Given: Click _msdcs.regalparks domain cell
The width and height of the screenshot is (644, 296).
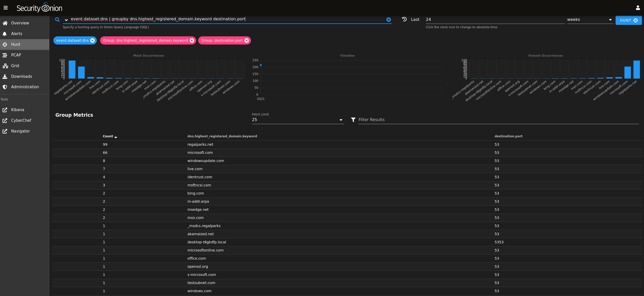Looking at the screenshot, I should (204, 226).
